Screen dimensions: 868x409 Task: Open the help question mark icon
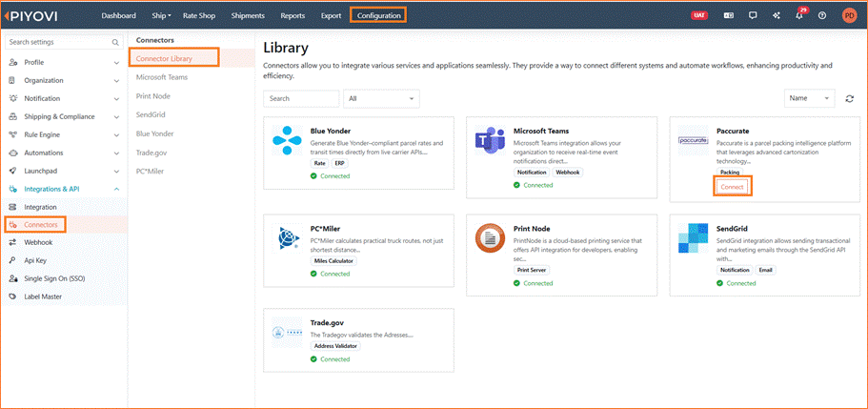coord(822,15)
